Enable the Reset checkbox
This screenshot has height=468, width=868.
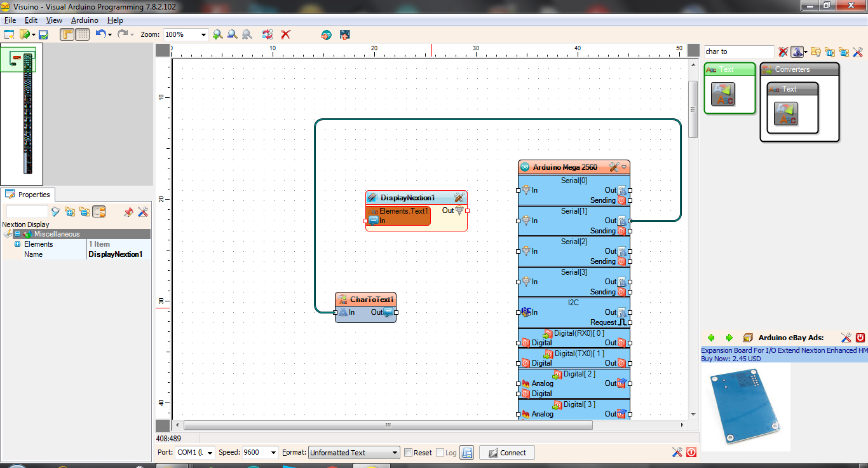409,453
